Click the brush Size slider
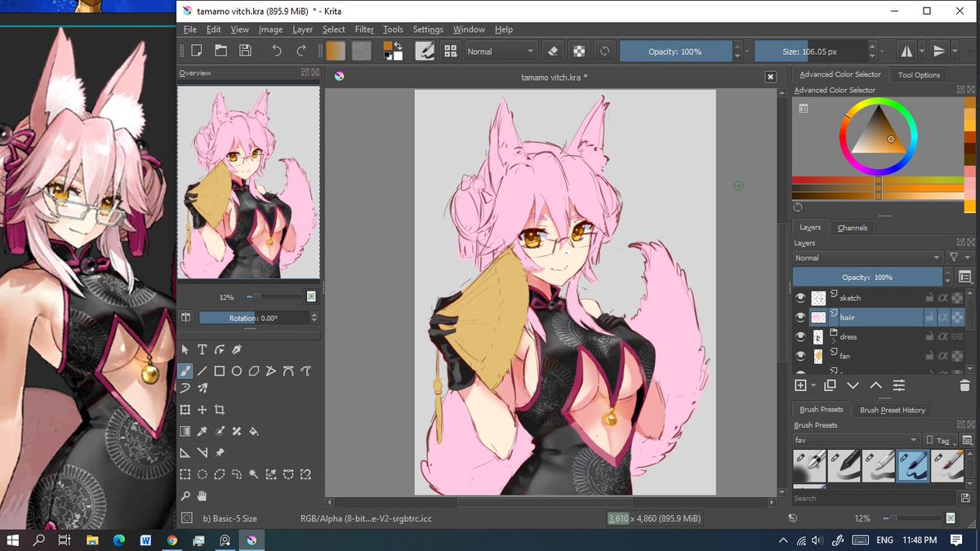 point(810,51)
